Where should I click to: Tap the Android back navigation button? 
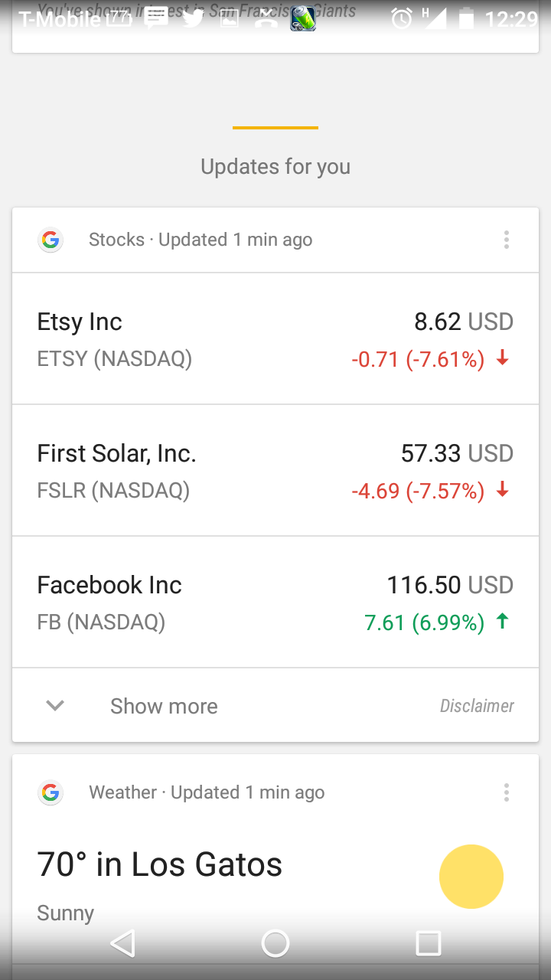click(122, 943)
